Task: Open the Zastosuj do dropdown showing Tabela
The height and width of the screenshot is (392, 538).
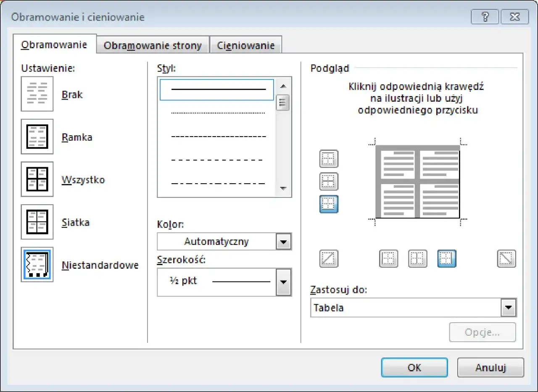Action: 509,308
